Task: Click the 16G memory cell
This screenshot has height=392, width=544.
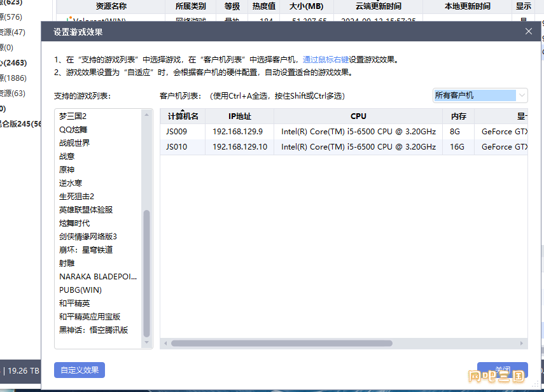Action: tap(457, 147)
